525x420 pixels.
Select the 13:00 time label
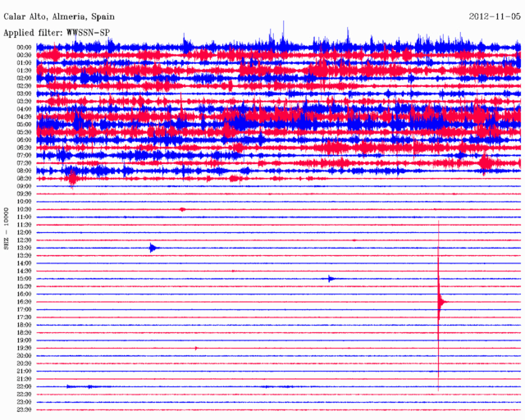(x=24, y=248)
